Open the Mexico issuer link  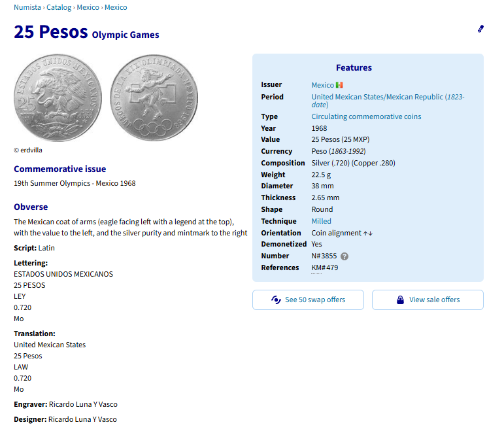[322, 85]
